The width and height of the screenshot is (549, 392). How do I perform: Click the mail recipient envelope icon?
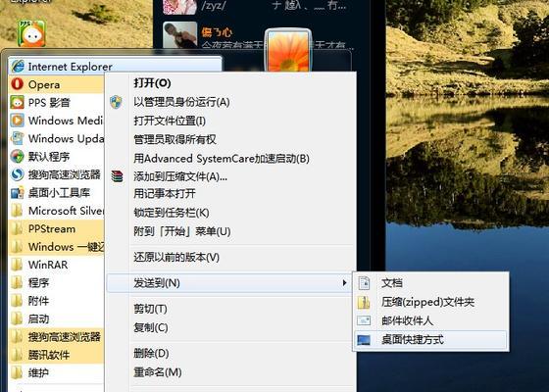tap(364, 320)
